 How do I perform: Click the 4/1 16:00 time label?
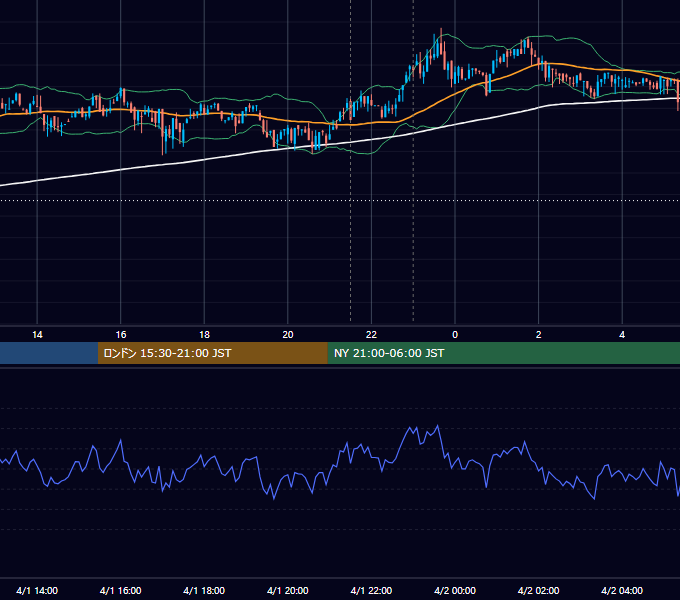click(x=121, y=590)
